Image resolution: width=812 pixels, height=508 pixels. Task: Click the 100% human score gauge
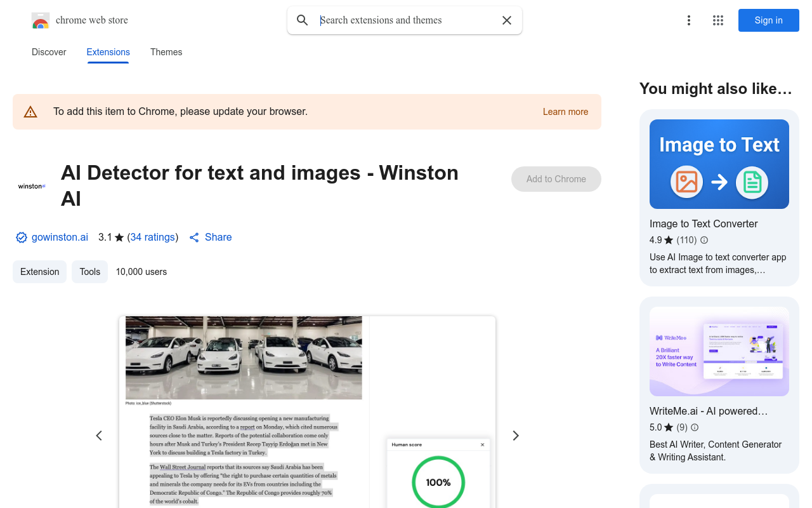[438, 483]
